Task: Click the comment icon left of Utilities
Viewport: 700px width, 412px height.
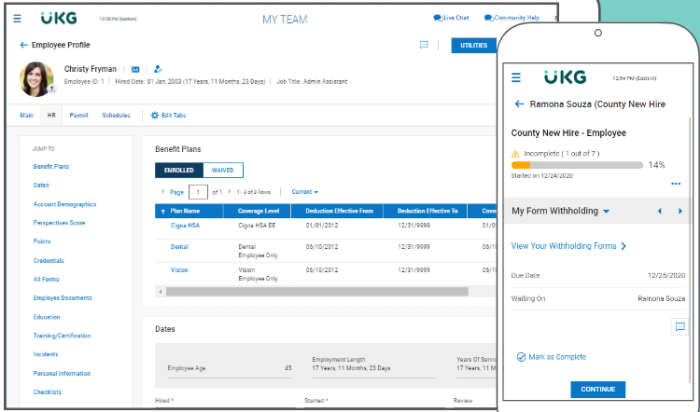Action: 424,45
